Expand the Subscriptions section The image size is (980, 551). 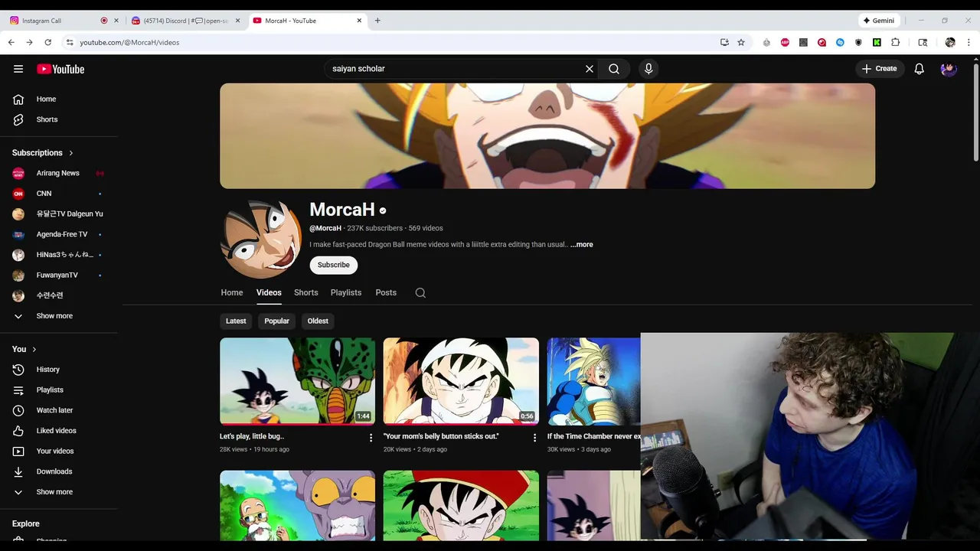pos(43,153)
